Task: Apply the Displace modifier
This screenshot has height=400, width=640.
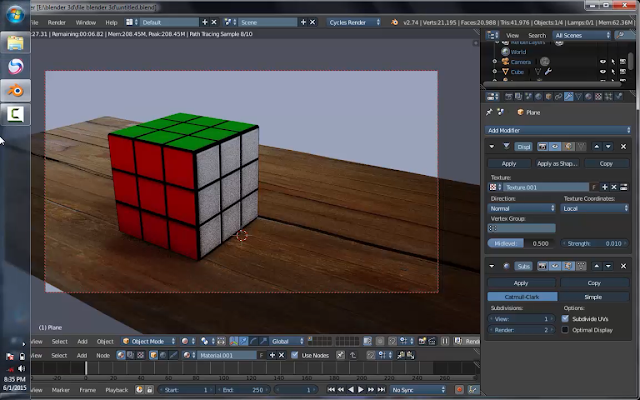Action: tap(509, 164)
